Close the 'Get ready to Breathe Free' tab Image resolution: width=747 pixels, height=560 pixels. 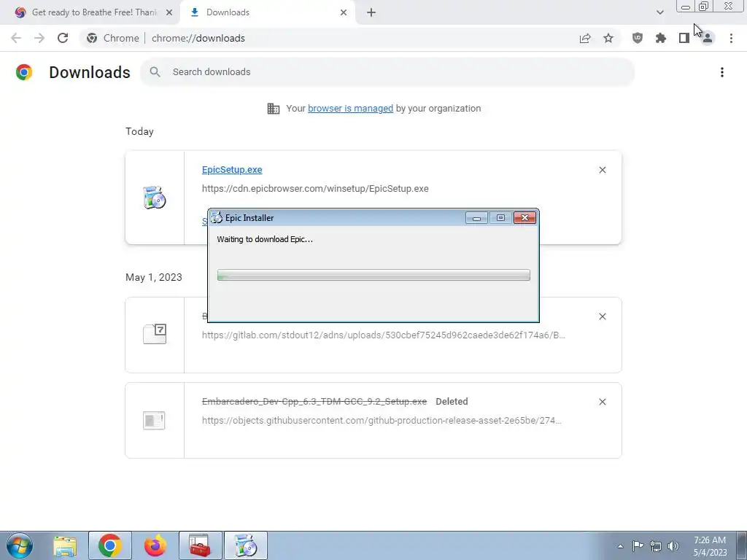169,12
